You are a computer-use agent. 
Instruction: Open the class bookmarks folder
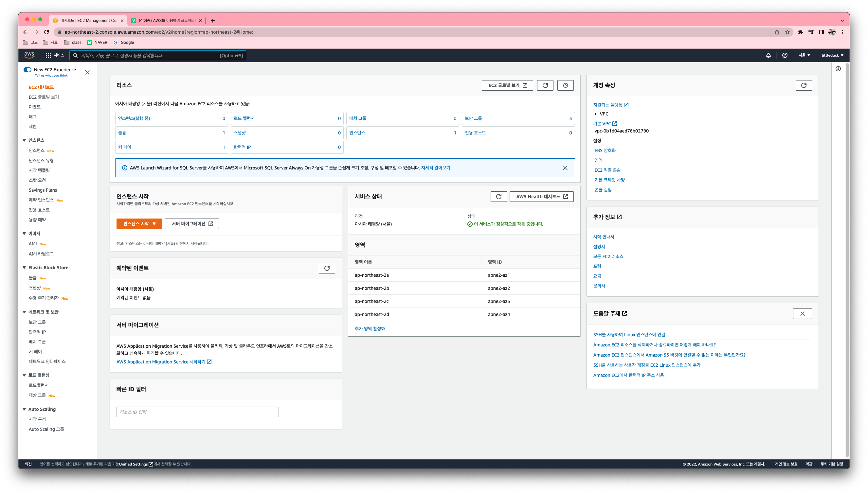73,42
